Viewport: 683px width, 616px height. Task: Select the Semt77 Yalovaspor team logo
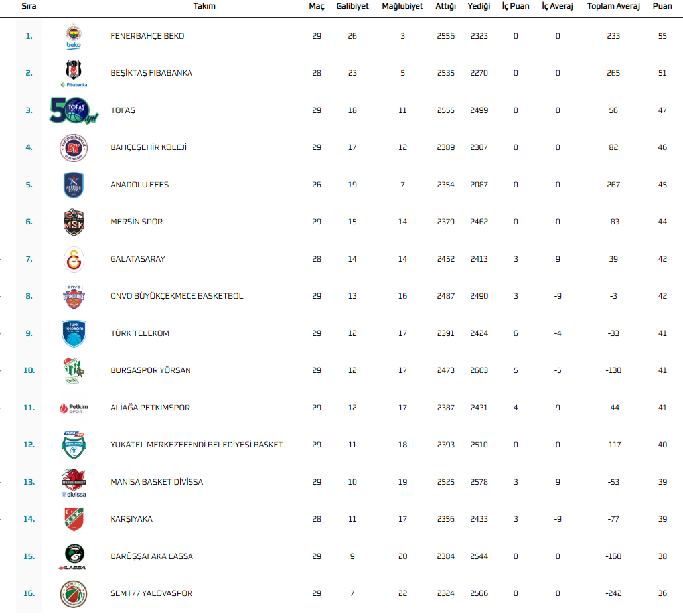[74, 593]
